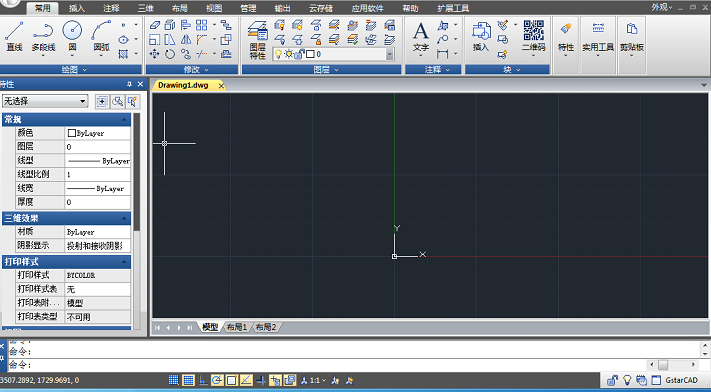
Task: Open the 无选择 selection dropdown
Action: click(45, 101)
